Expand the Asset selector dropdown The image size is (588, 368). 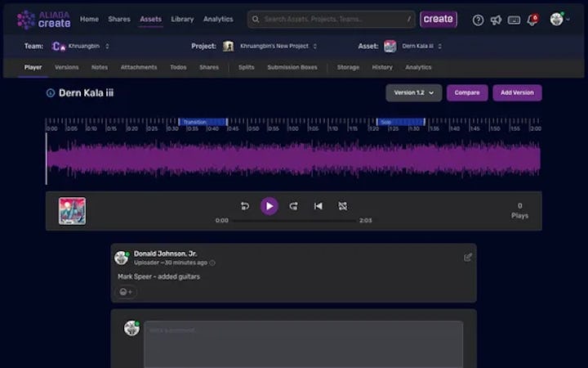439,46
